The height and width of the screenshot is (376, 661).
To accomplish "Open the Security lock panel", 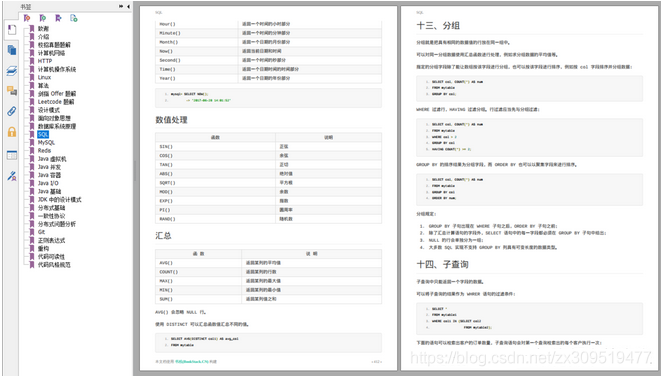I will pos(12,132).
